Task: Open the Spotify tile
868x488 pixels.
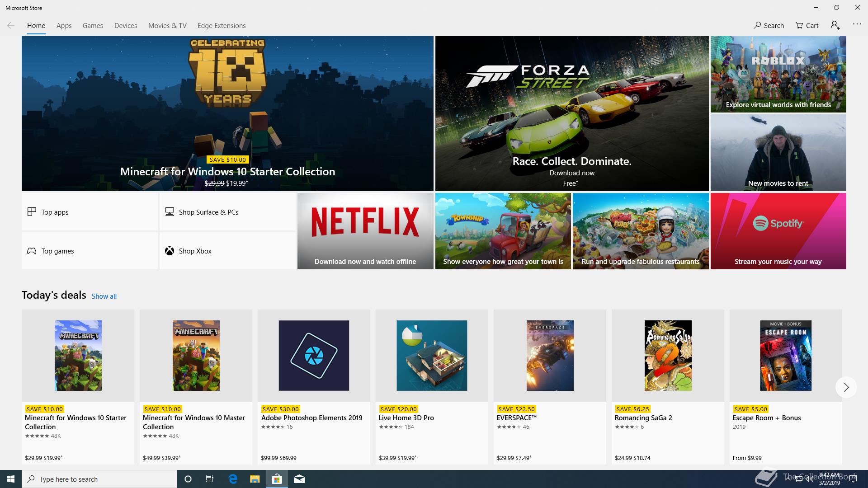Action: pyautogui.click(x=778, y=231)
